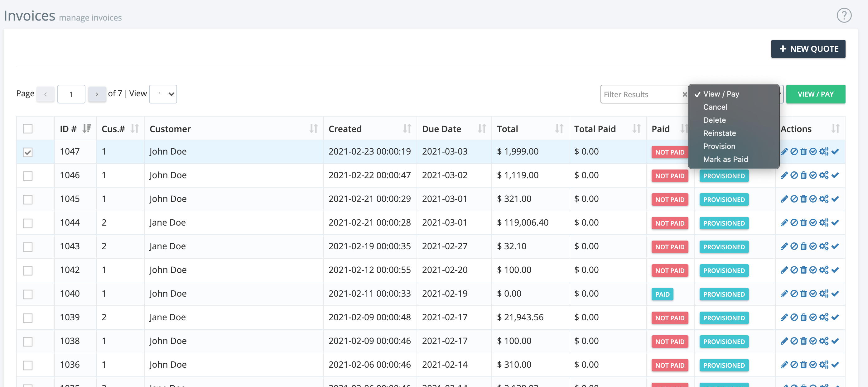Choose Mark as Paid from the open menu
868x387 pixels.
coord(726,159)
